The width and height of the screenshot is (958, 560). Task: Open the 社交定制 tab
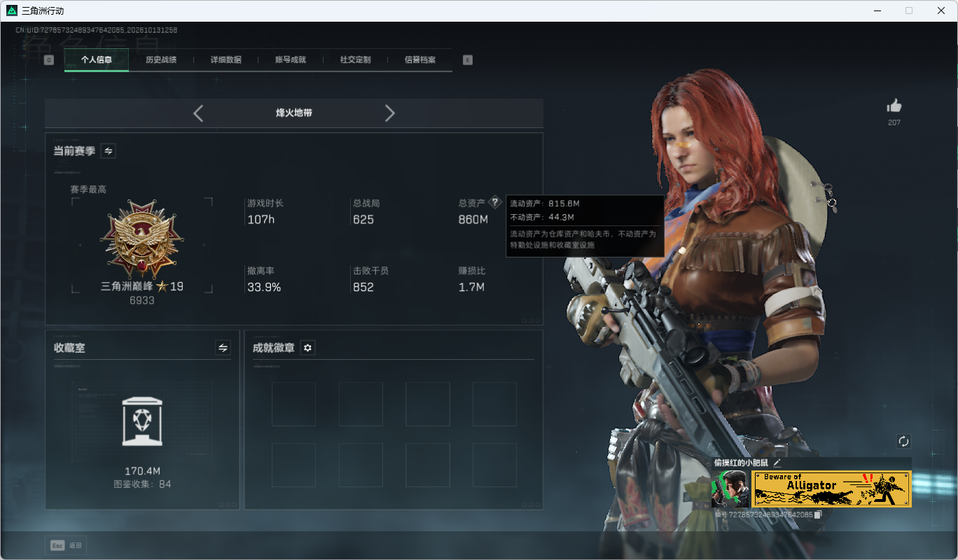coord(356,60)
